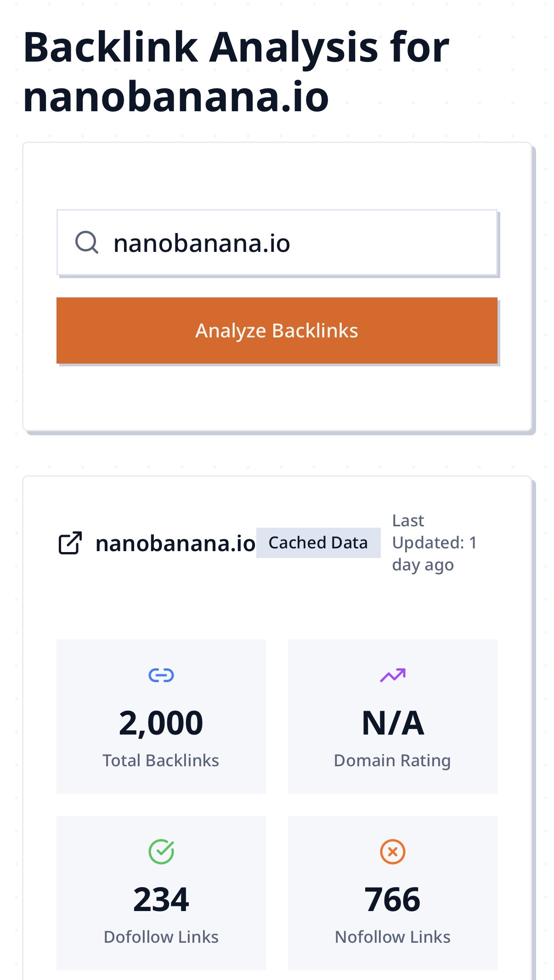Image resolution: width=554 pixels, height=980 pixels.
Task: Click the green checkmark circle icon
Action: coord(161,852)
